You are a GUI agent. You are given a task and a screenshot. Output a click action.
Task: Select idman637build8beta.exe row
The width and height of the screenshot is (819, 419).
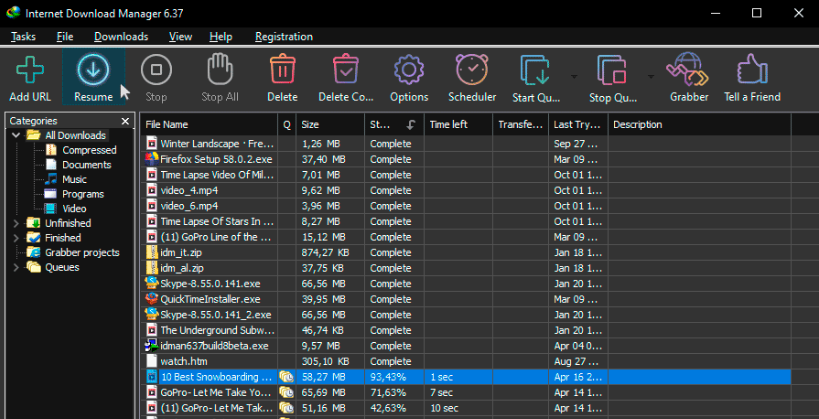466,346
